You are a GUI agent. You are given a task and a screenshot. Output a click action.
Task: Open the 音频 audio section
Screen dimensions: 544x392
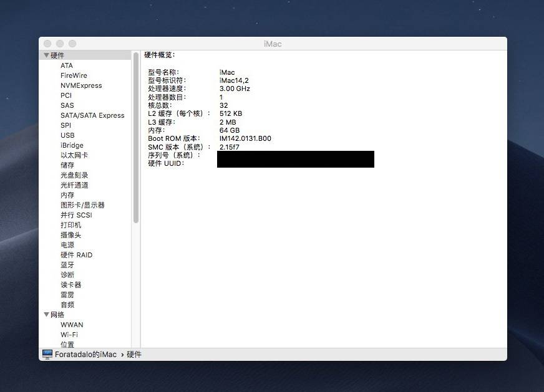67,304
